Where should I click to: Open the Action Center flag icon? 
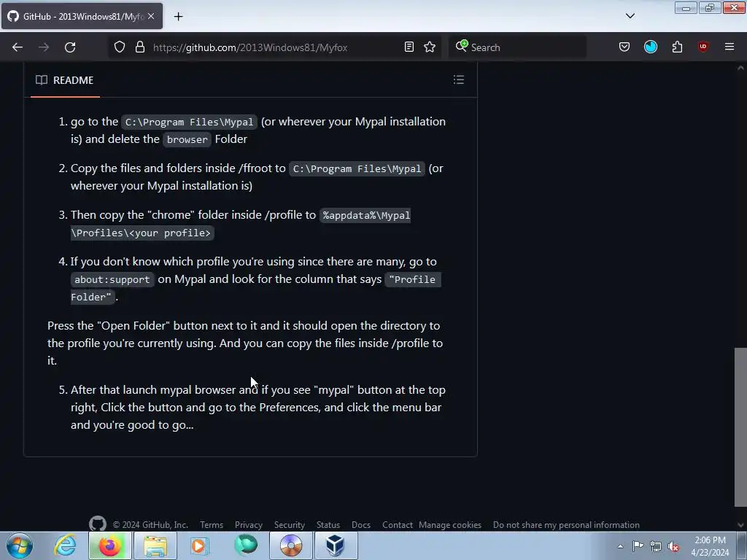[x=638, y=546]
